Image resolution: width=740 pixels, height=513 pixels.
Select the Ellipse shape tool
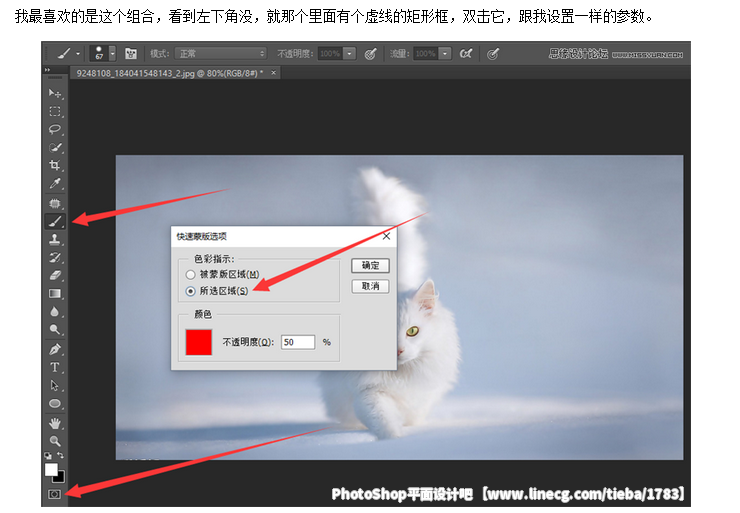(x=55, y=404)
